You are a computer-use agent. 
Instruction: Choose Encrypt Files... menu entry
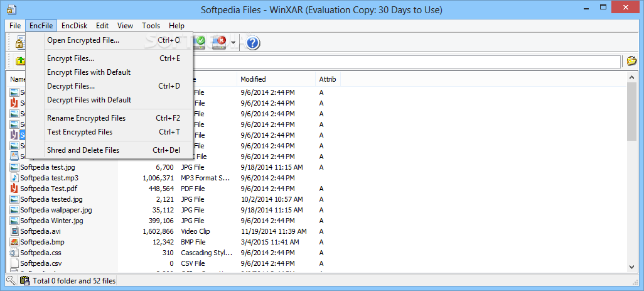click(110, 58)
